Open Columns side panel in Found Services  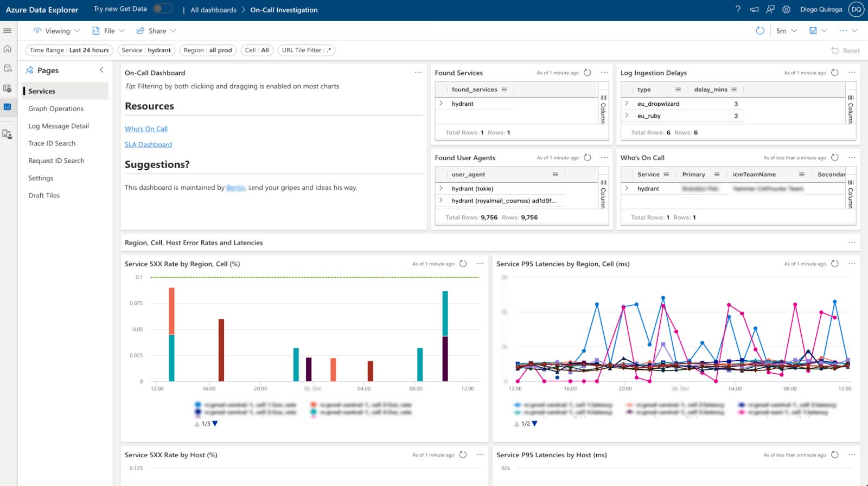pyautogui.click(x=603, y=109)
